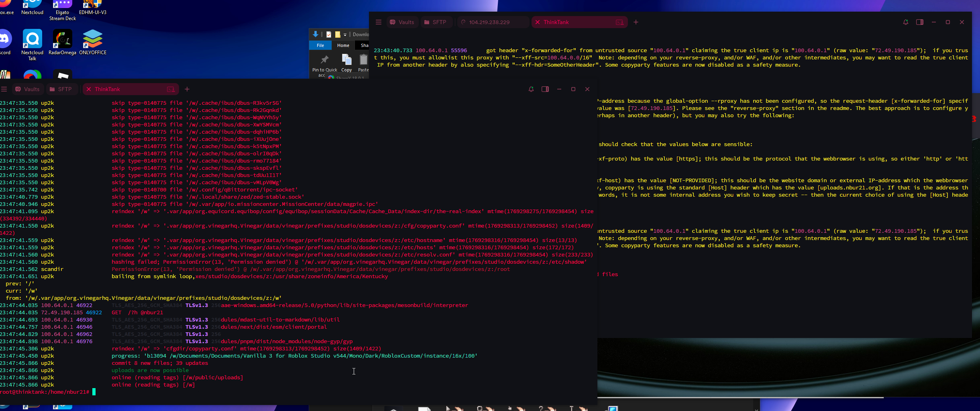Open the hamburger menu in back Termius window
980x411 pixels.
pos(378,22)
